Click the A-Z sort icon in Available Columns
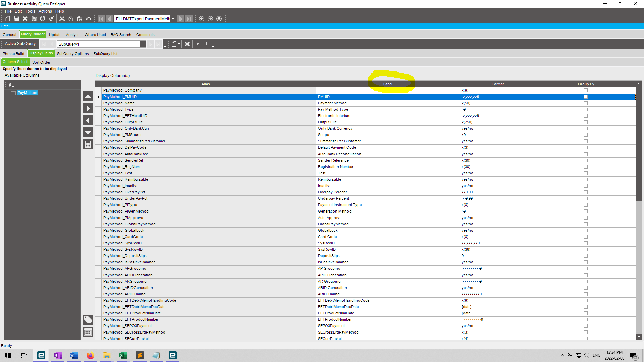 click(x=11, y=85)
